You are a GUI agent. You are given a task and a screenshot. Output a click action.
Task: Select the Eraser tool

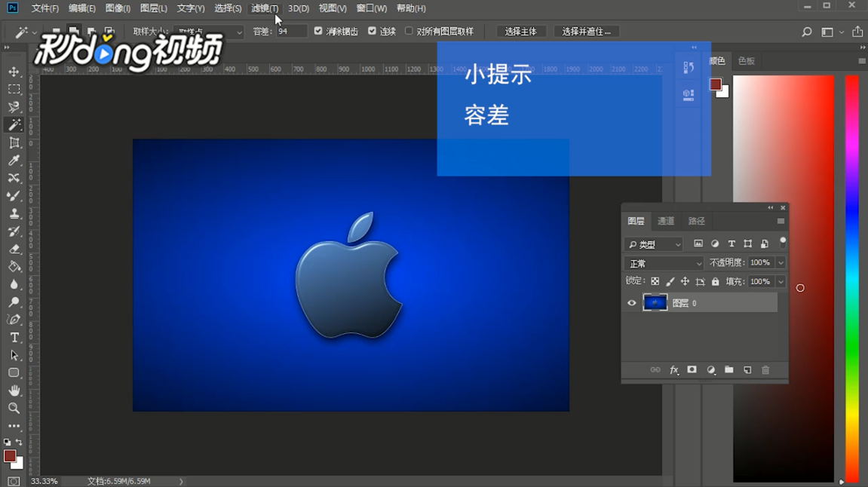point(14,249)
